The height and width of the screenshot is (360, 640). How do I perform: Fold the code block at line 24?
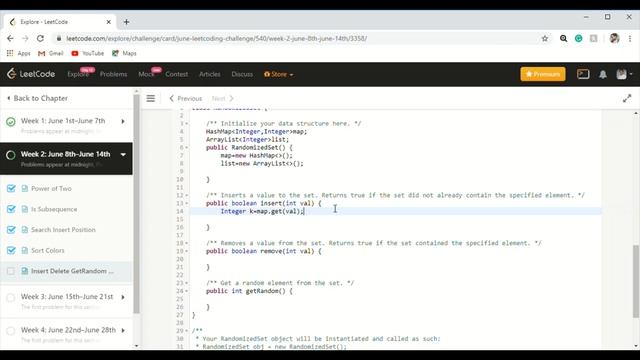click(187, 291)
